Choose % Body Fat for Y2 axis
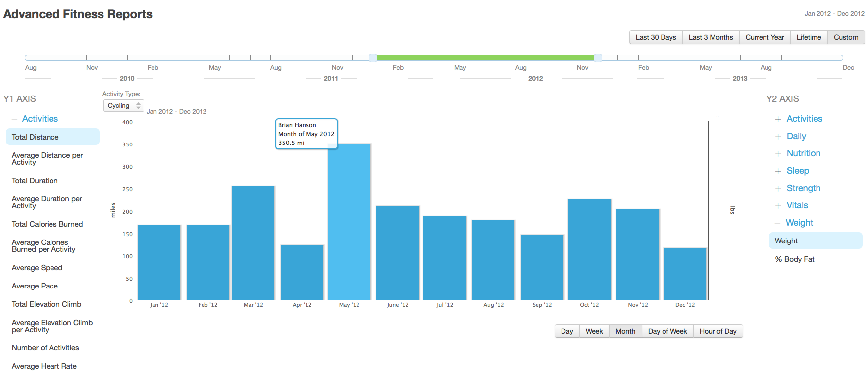The image size is (868, 384). click(x=794, y=259)
